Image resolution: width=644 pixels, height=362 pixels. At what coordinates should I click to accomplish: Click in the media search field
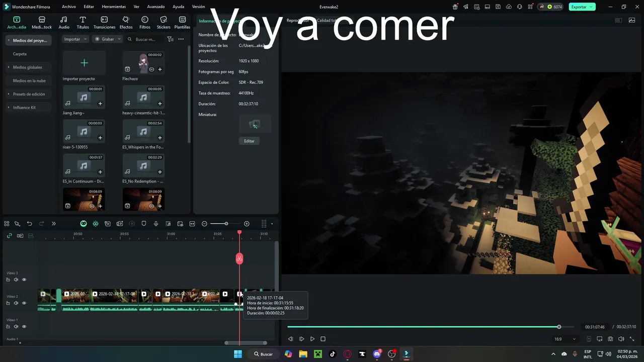[145, 39]
